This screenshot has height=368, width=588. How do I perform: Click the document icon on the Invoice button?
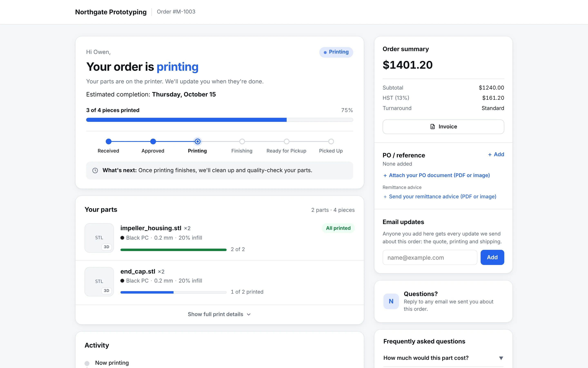[x=432, y=127]
